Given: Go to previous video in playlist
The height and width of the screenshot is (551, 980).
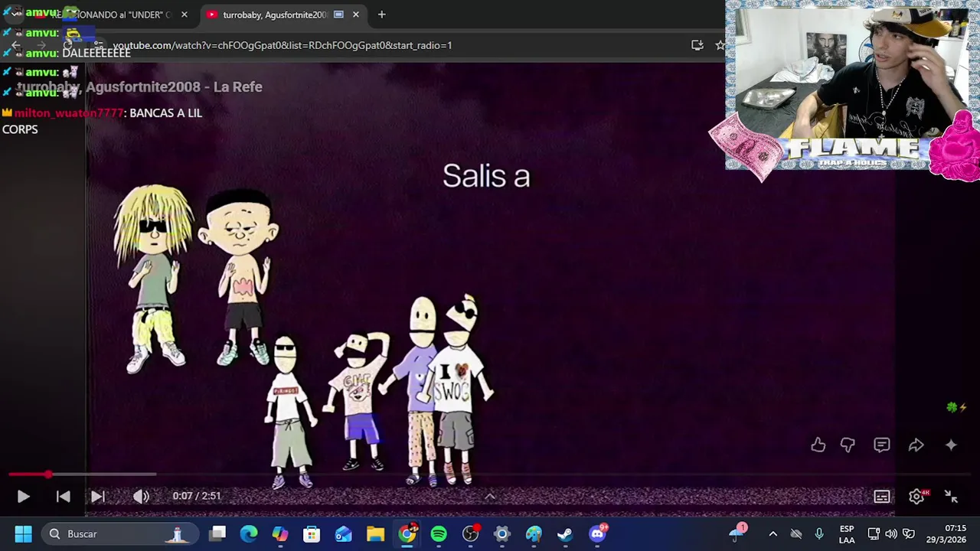Looking at the screenshot, I should click(x=64, y=497).
